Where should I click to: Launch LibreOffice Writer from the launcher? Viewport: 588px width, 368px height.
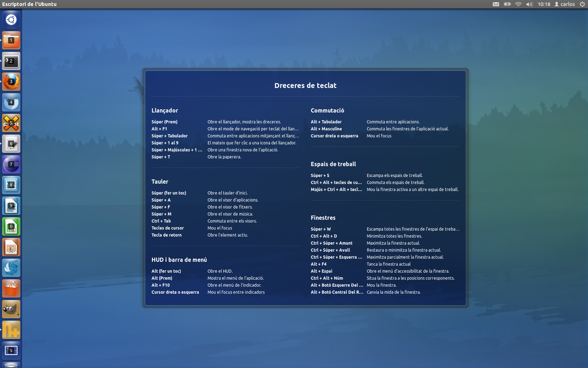11,206
